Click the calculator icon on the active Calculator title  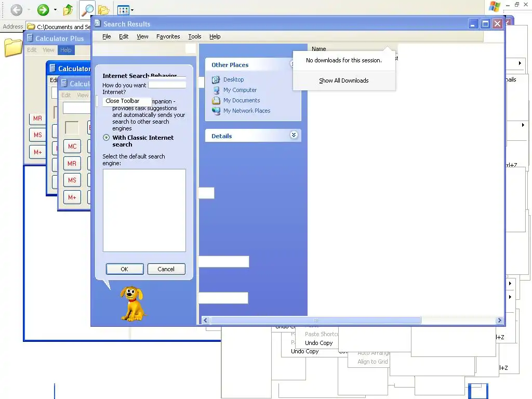(52, 68)
